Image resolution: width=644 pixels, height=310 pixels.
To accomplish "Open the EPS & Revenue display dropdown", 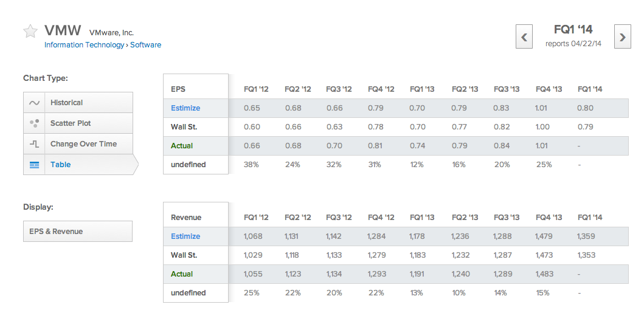I will pos(78,232).
